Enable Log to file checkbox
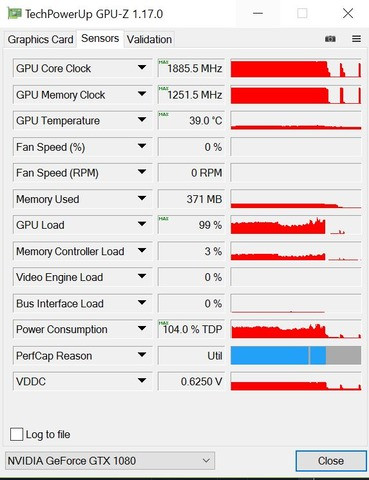The image size is (369, 480). tap(16, 434)
